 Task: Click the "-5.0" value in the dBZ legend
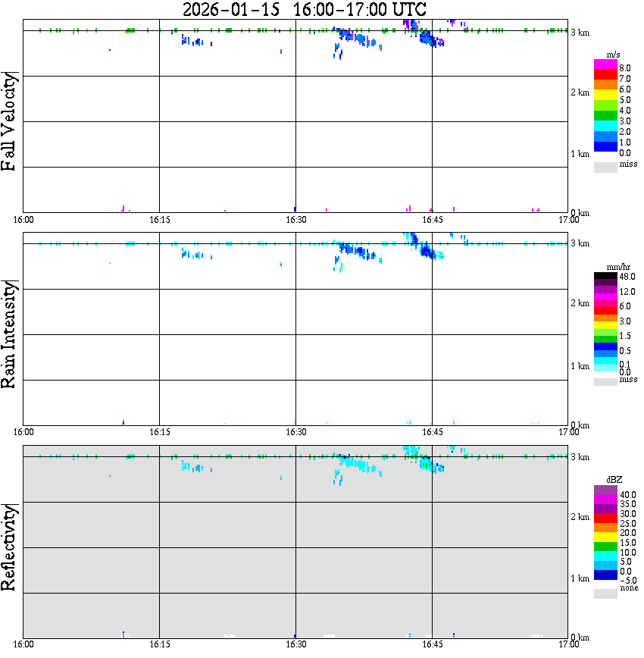pos(628,581)
